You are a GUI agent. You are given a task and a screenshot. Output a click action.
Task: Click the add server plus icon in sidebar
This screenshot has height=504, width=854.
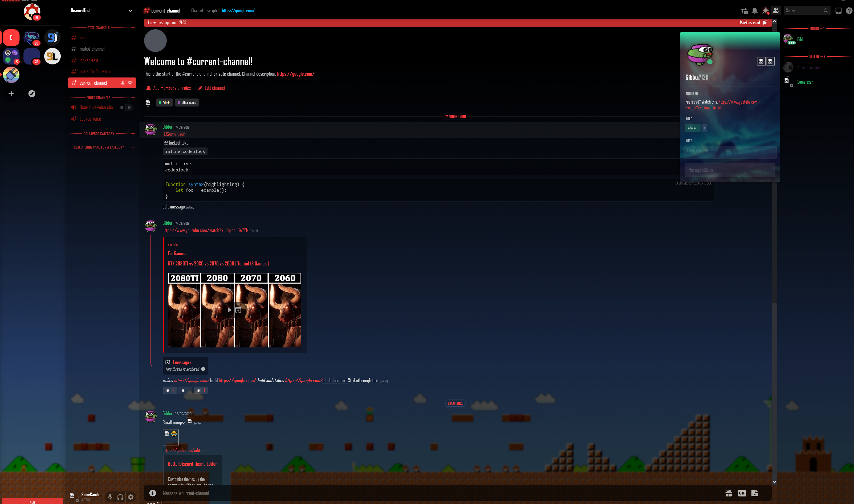(11, 93)
